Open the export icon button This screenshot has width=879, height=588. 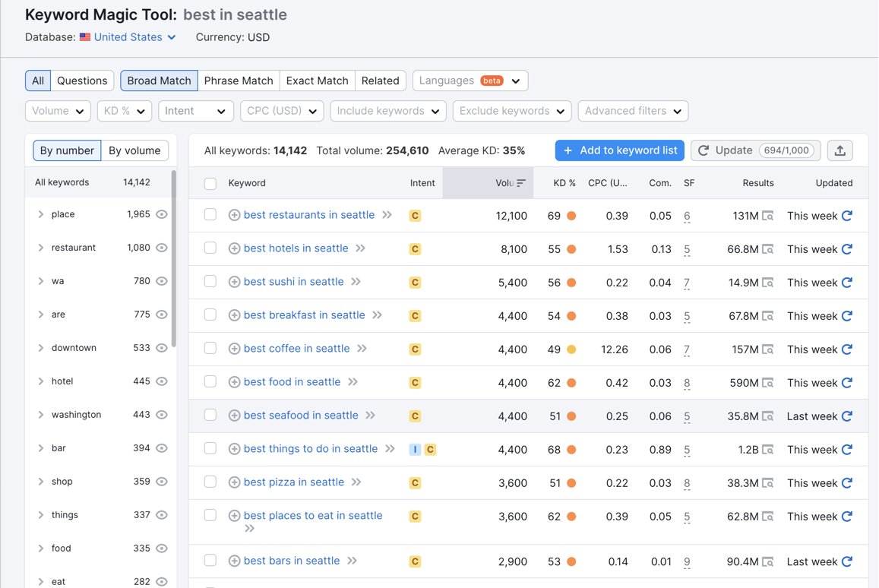839,150
